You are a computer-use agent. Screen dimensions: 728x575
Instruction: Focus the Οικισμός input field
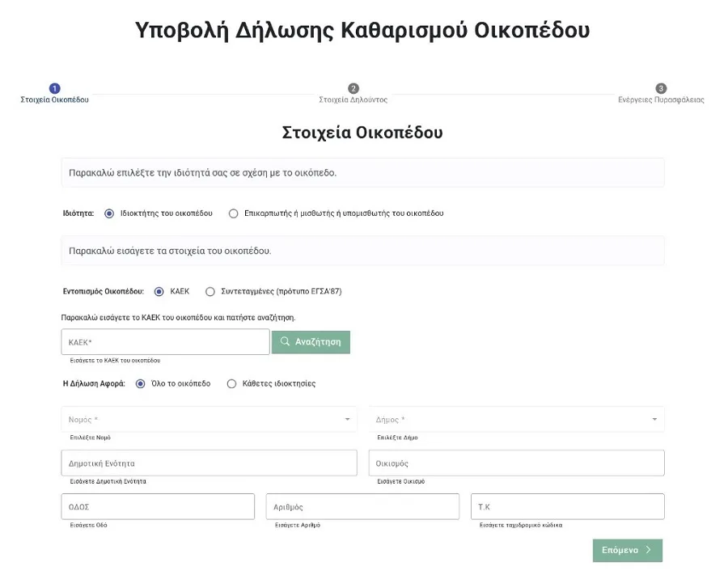516,463
